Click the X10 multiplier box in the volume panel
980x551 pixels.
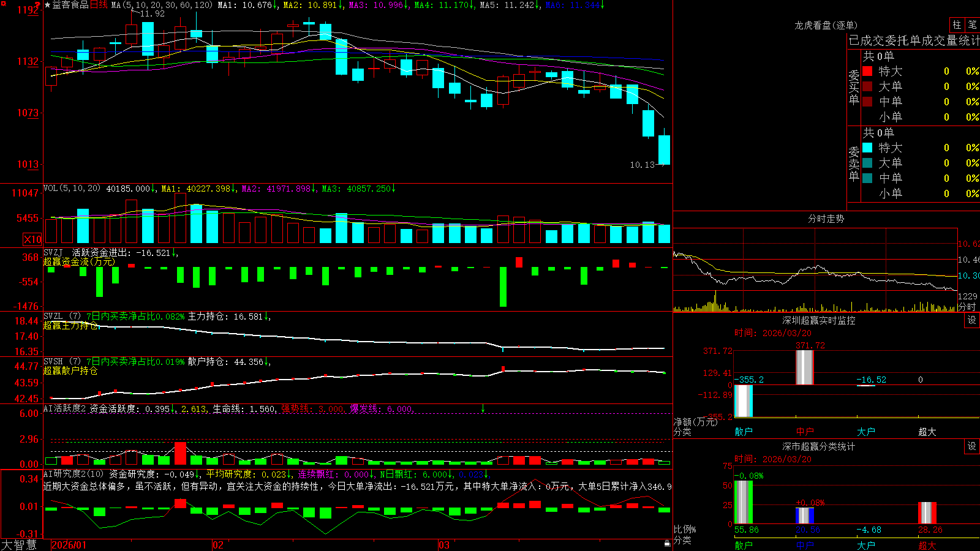tap(32, 239)
